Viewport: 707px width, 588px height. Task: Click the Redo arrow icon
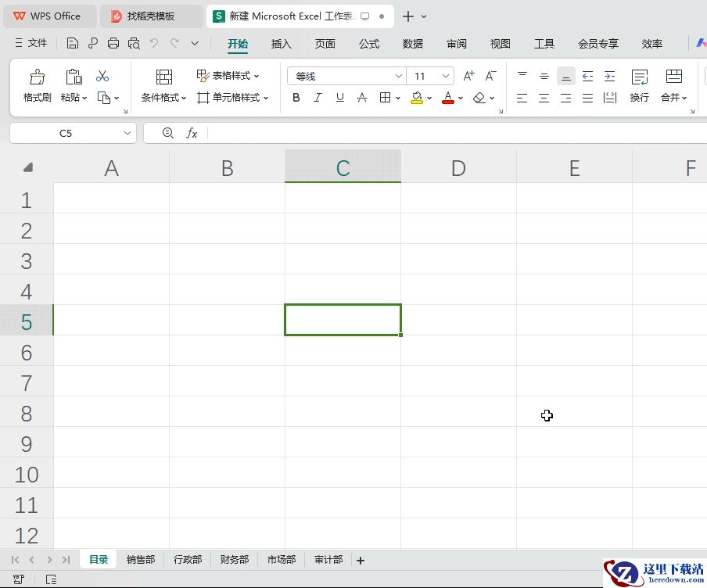coord(174,43)
